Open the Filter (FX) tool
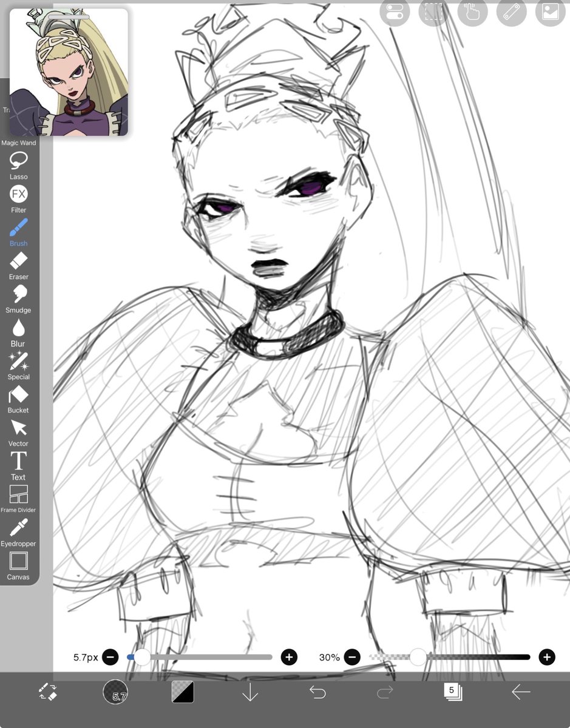570x728 pixels. tap(18, 199)
